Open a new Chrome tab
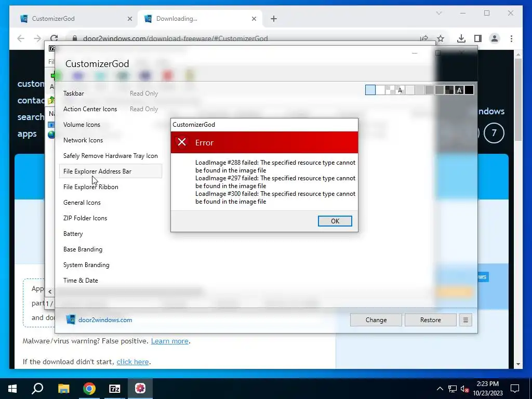The height and width of the screenshot is (399, 532). (274, 19)
